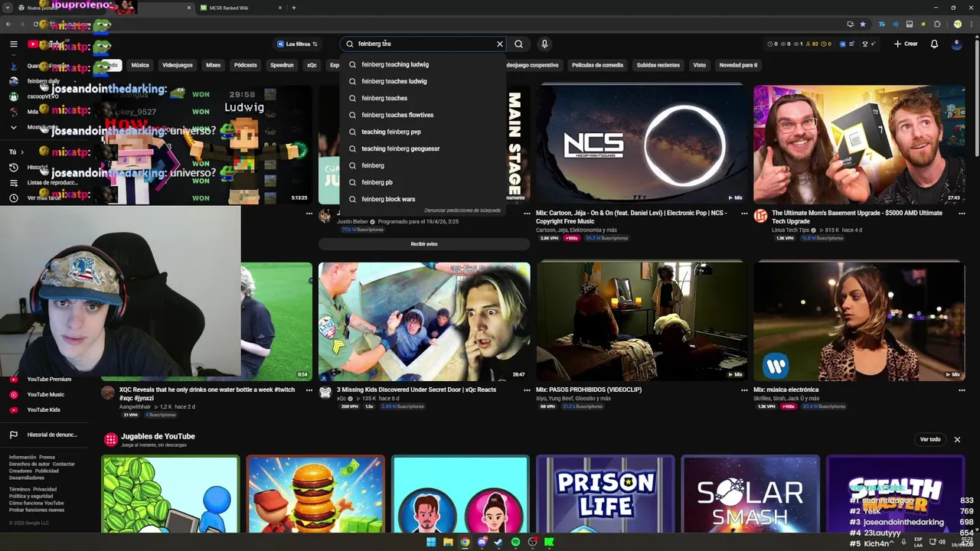
Task: Select suggestion 'feinberg teaches ludwig'
Action: point(423,81)
